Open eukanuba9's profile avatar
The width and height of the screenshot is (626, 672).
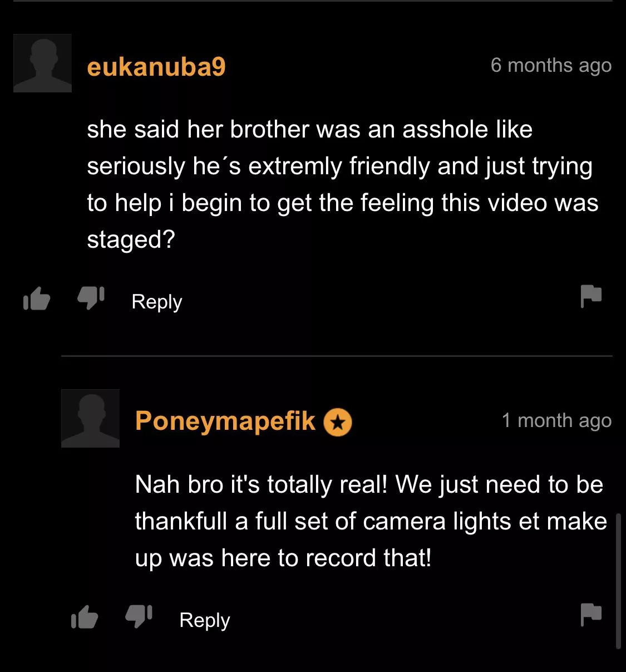(x=42, y=63)
